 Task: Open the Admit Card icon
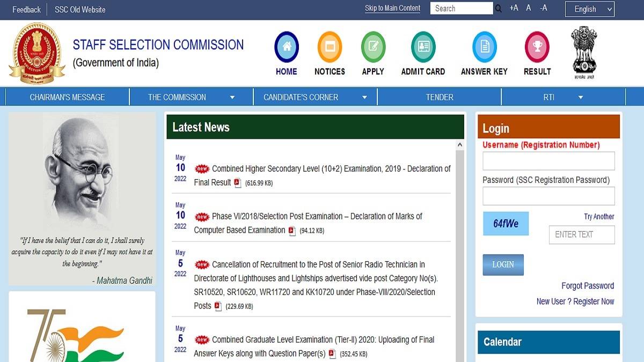423,47
